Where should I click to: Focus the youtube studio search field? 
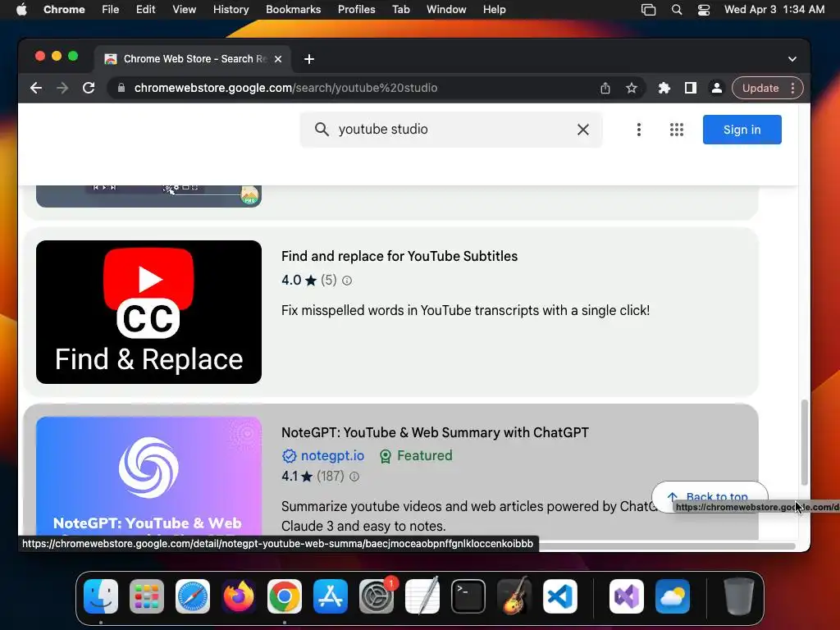[x=451, y=129]
